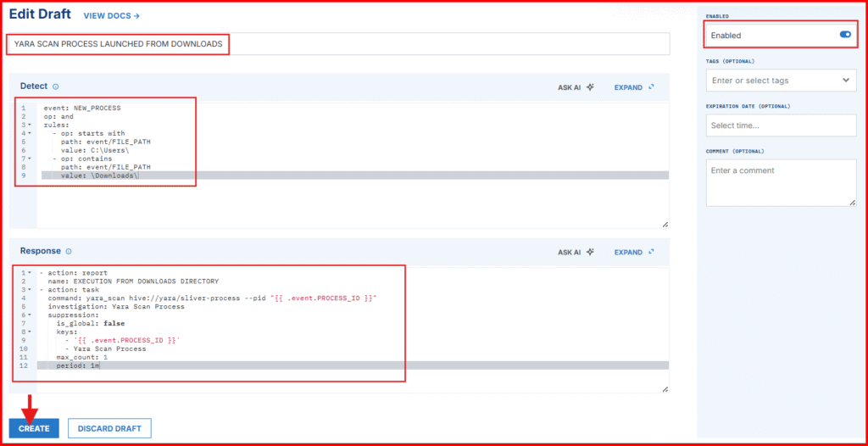The height and width of the screenshot is (446, 868).
Task: Collapse the "suppression:" block in Response
Action: pyautogui.click(x=30, y=315)
